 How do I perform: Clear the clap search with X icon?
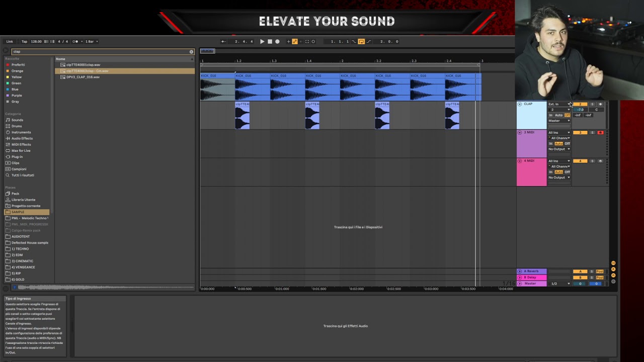pyautogui.click(x=191, y=52)
